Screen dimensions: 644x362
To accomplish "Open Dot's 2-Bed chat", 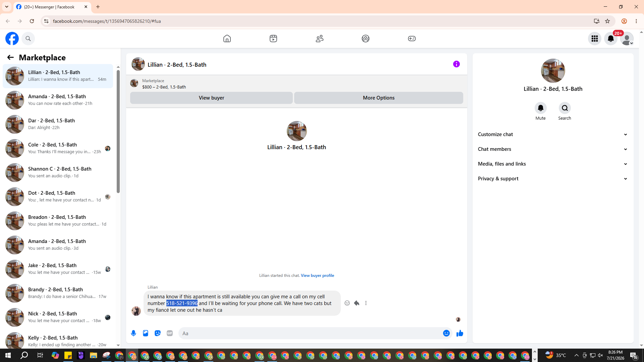I will [58, 197].
